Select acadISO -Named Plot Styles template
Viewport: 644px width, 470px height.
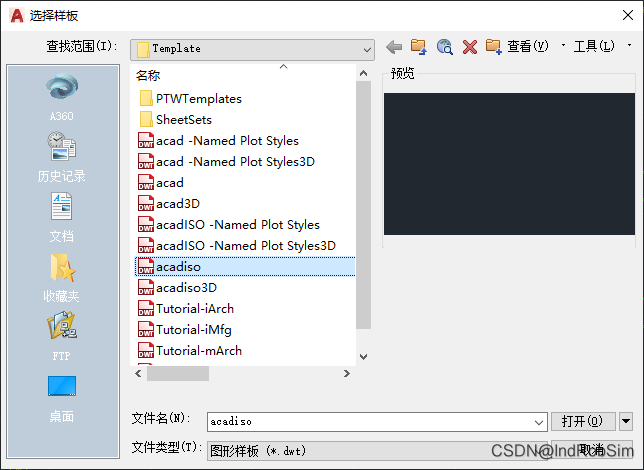point(229,224)
